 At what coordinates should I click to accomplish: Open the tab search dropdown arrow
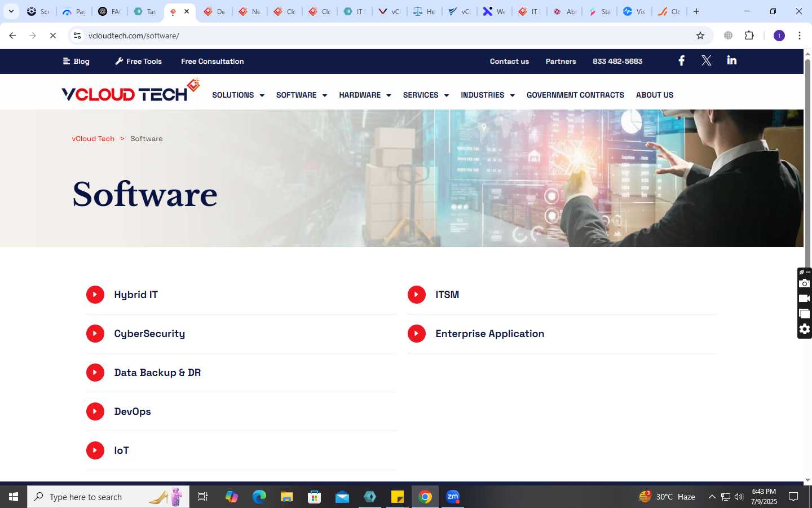tap(11, 11)
